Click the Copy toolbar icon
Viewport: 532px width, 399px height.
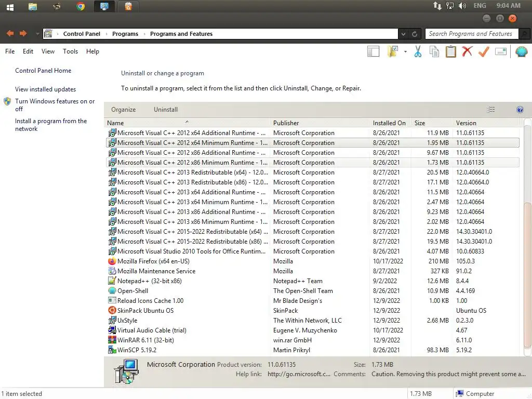(434, 51)
